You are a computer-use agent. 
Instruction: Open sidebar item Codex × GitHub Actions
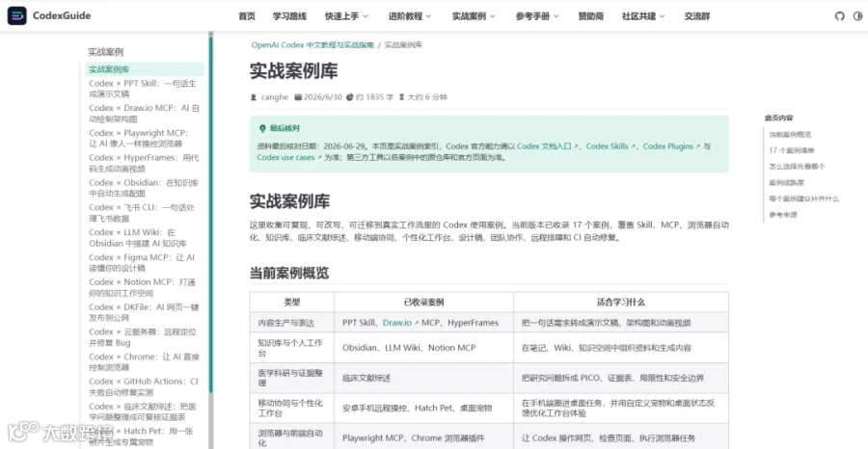(144, 386)
